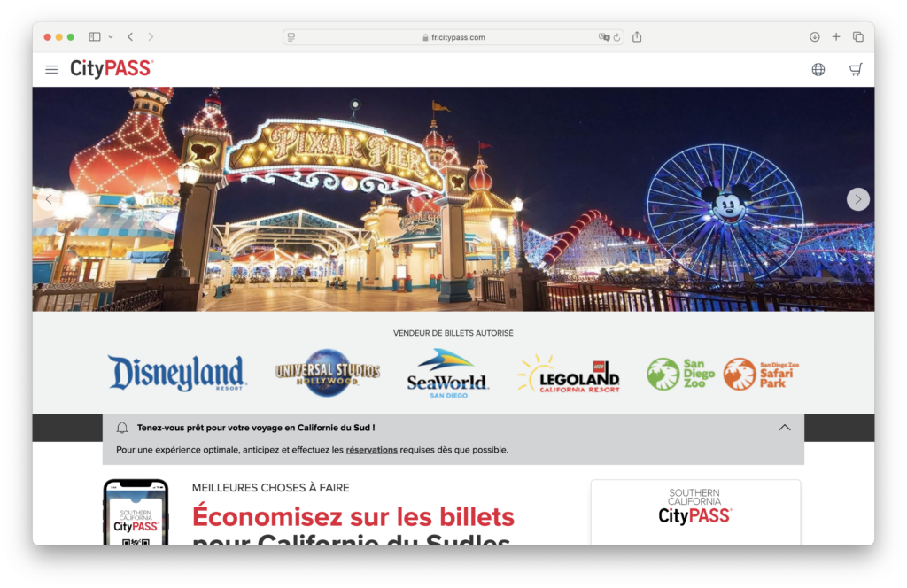907x588 pixels.
Task: Advance to the next carousel slide
Action: (857, 199)
